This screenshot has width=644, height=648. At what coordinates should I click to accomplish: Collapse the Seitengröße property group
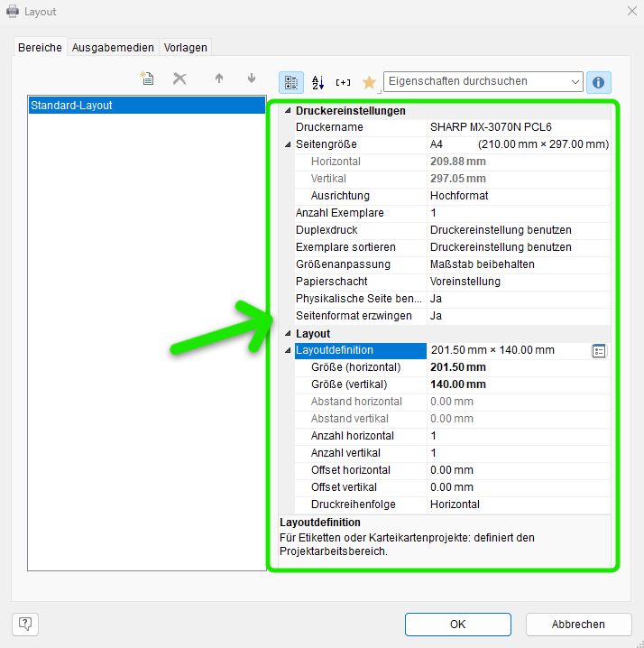tap(288, 144)
